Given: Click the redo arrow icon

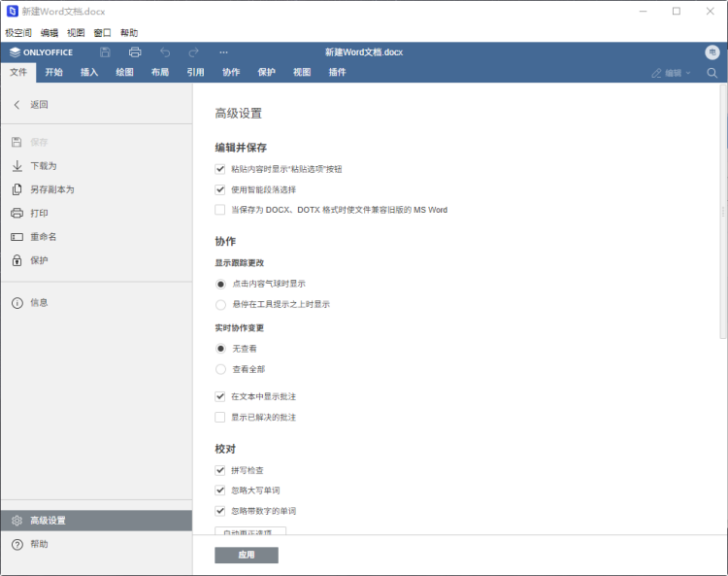Looking at the screenshot, I should pyautogui.click(x=194, y=52).
